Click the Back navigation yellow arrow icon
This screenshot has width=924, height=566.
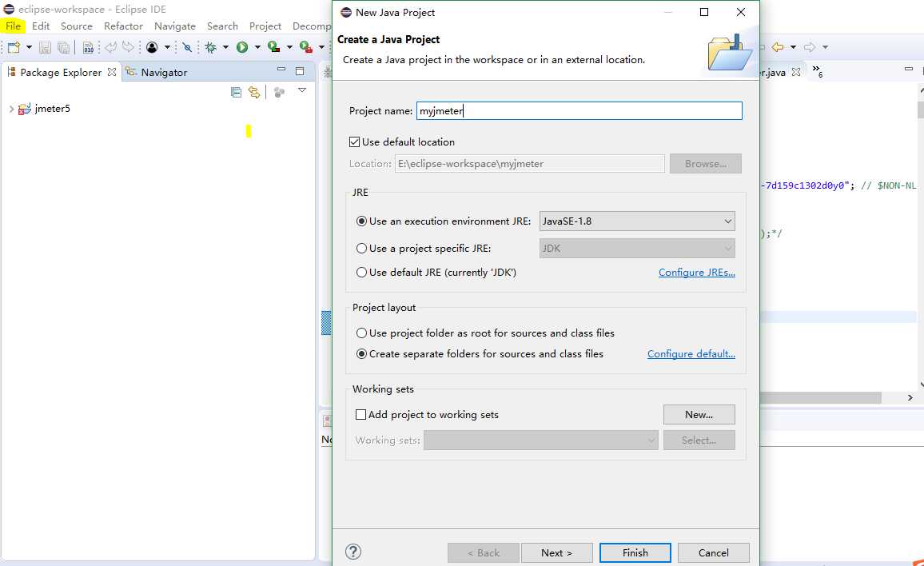point(778,46)
